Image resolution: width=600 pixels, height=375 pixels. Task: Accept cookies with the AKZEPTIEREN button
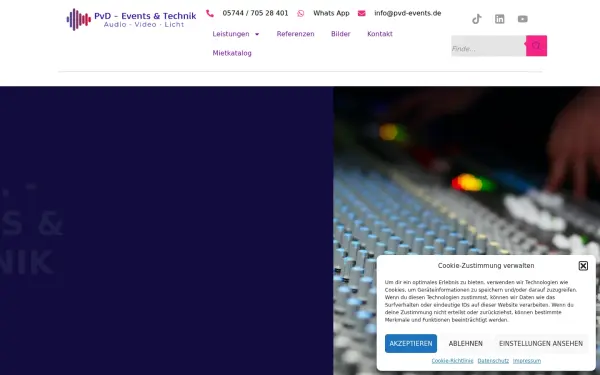[x=411, y=343]
